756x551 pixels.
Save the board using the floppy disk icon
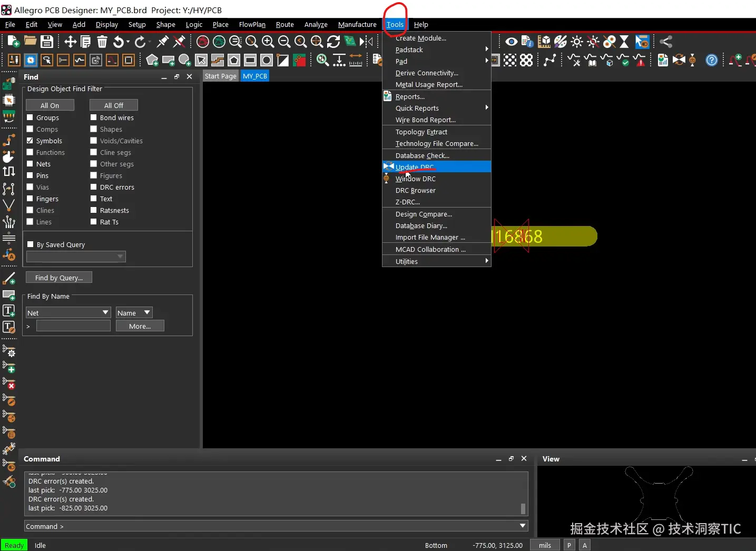(x=47, y=42)
